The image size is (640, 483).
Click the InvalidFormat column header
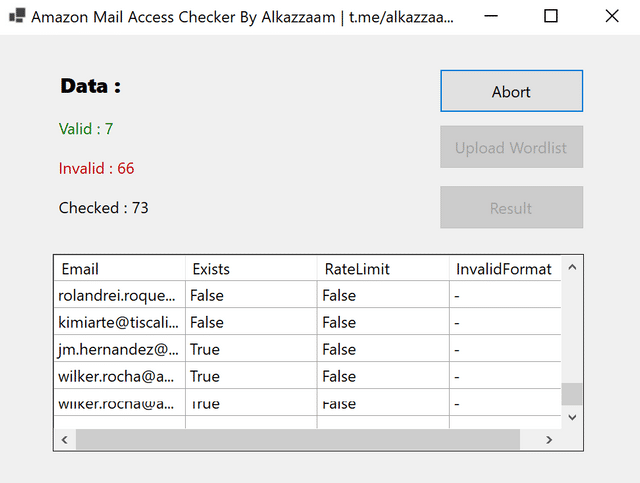point(504,268)
